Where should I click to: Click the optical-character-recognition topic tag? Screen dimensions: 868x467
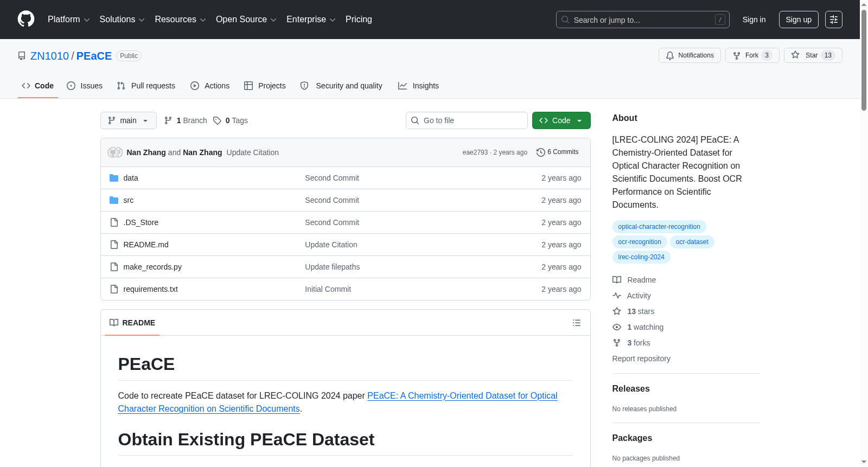659,227
